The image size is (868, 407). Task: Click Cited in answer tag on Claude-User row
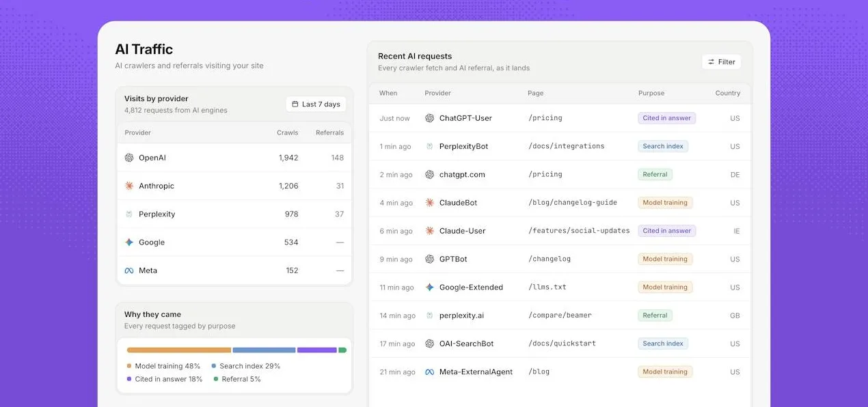(667, 231)
